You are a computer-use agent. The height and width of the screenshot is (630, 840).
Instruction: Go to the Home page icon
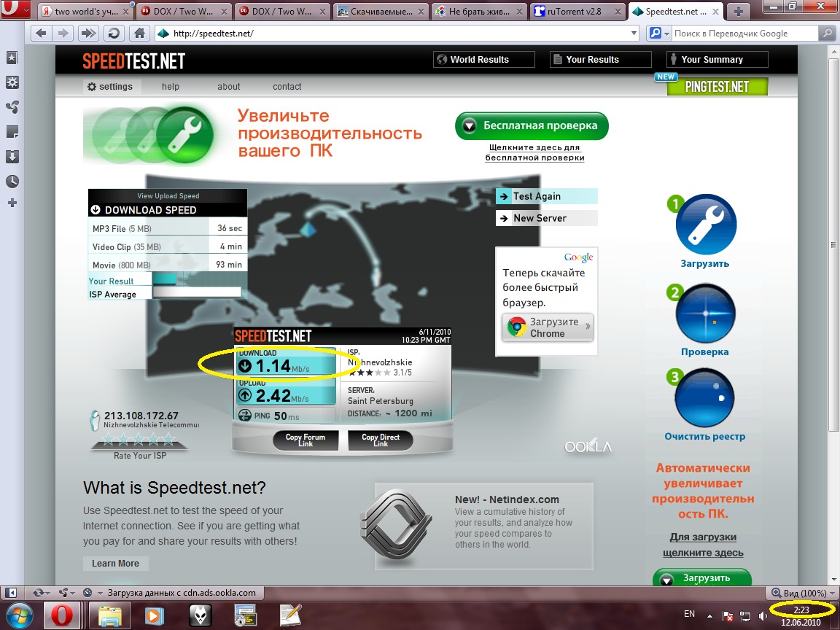pos(139,34)
